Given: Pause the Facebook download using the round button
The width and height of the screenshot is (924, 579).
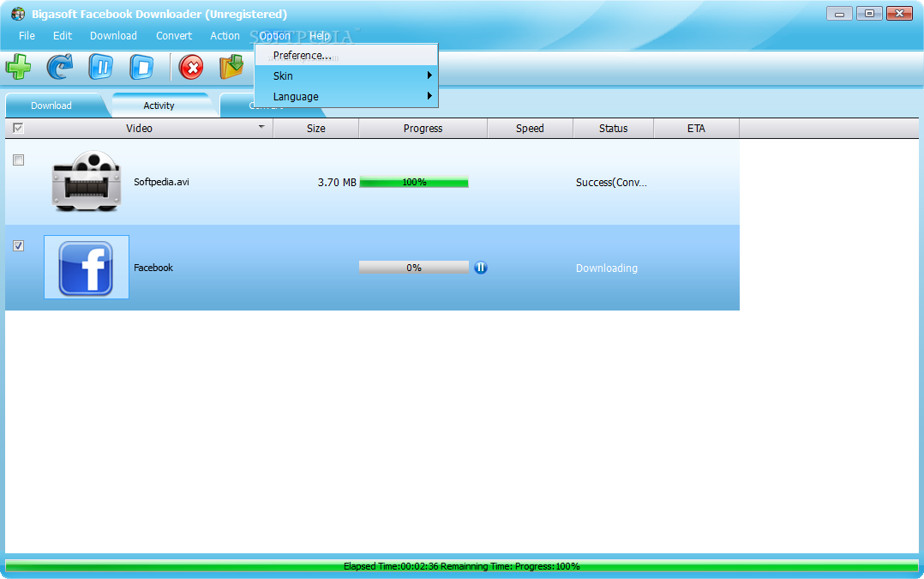Looking at the screenshot, I should (481, 268).
